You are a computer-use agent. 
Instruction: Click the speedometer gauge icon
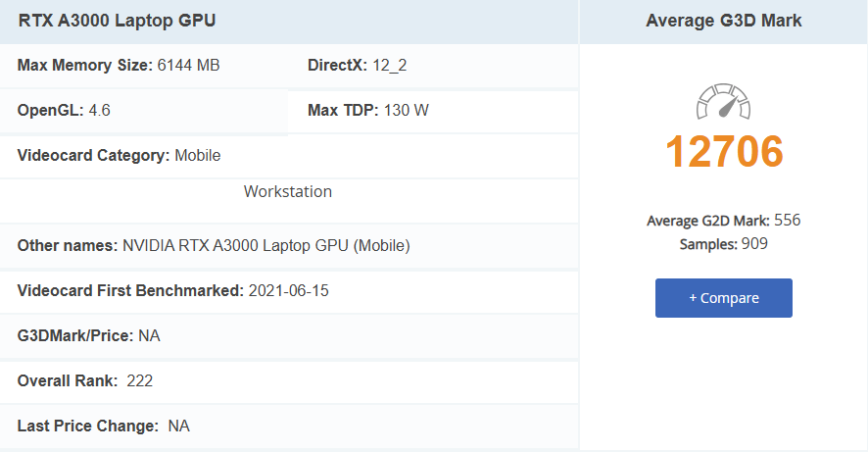[723, 102]
